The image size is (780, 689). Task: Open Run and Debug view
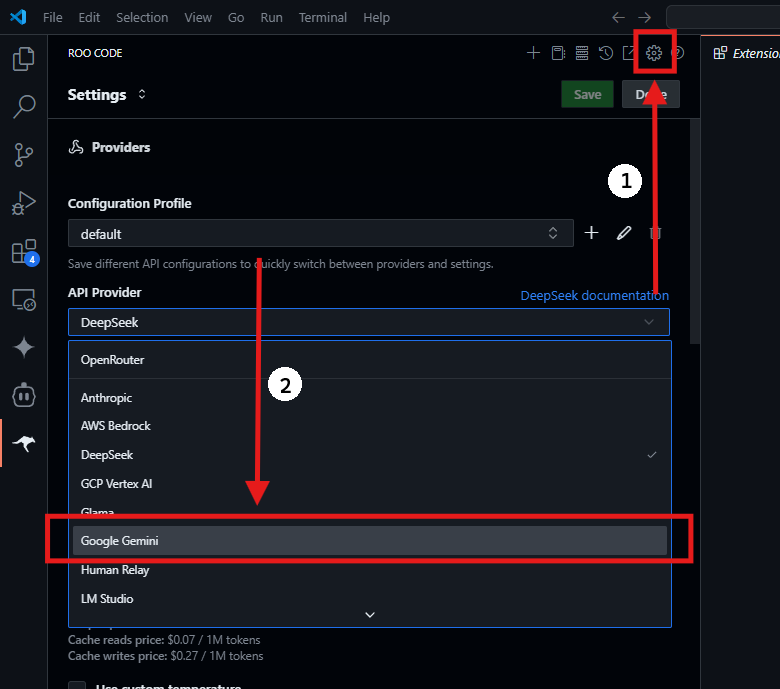click(x=23, y=203)
